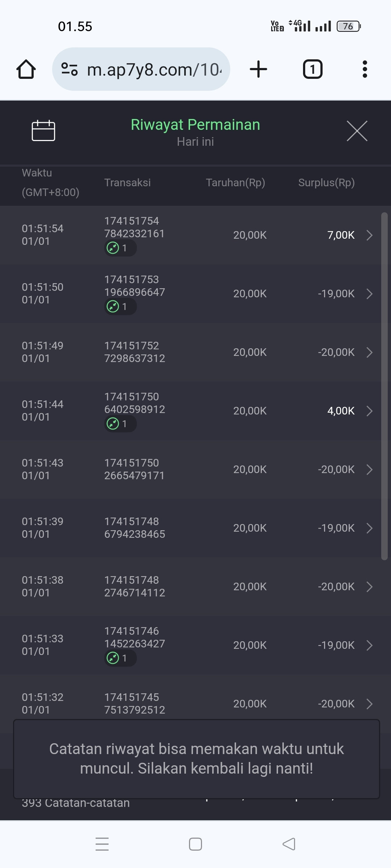Screen dimensions: 391x868
Task: Expand details for the 7,00K surplus row
Action: 369,235
